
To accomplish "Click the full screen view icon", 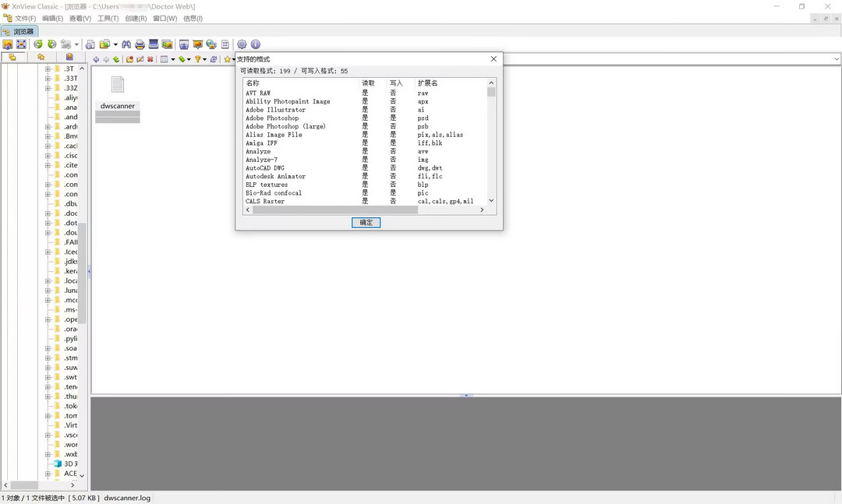I will pyautogui.click(x=21, y=44).
